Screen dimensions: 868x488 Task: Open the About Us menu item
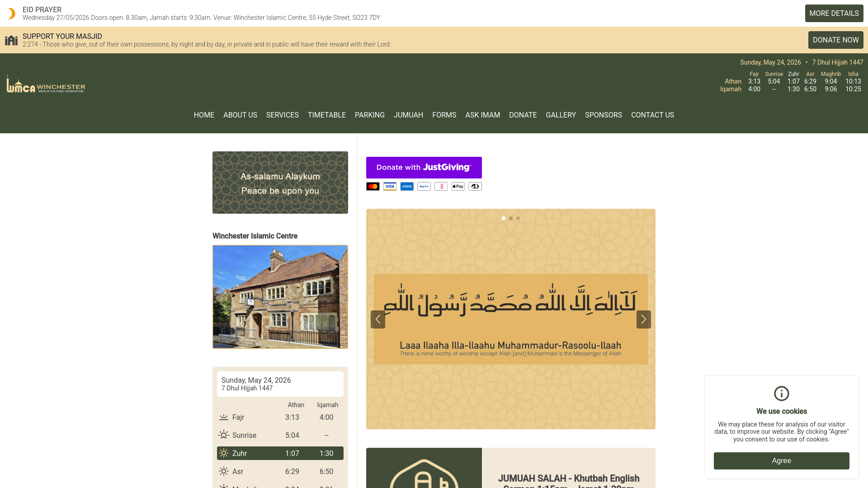pyautogui.click(x=240, y=115)
